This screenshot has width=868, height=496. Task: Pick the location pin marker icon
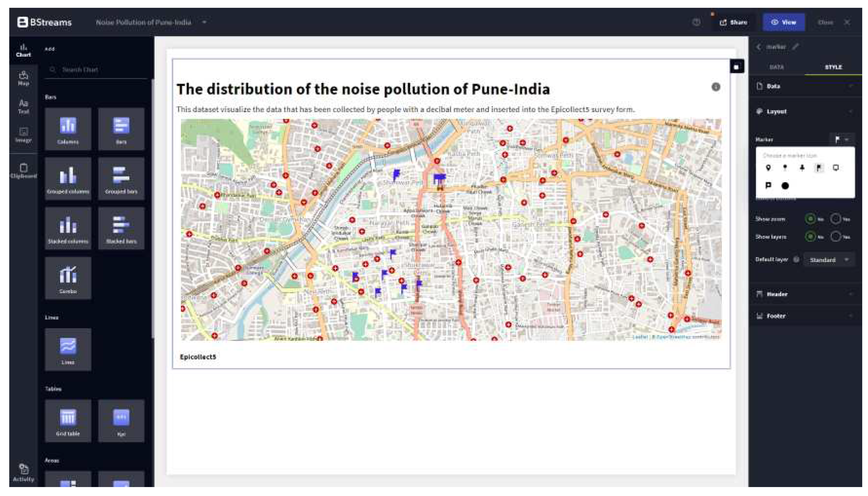[x=768, y=168]
